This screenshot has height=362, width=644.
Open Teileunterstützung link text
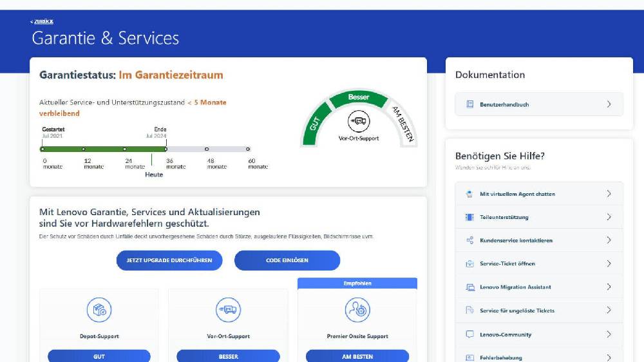(x=504, y=217)
